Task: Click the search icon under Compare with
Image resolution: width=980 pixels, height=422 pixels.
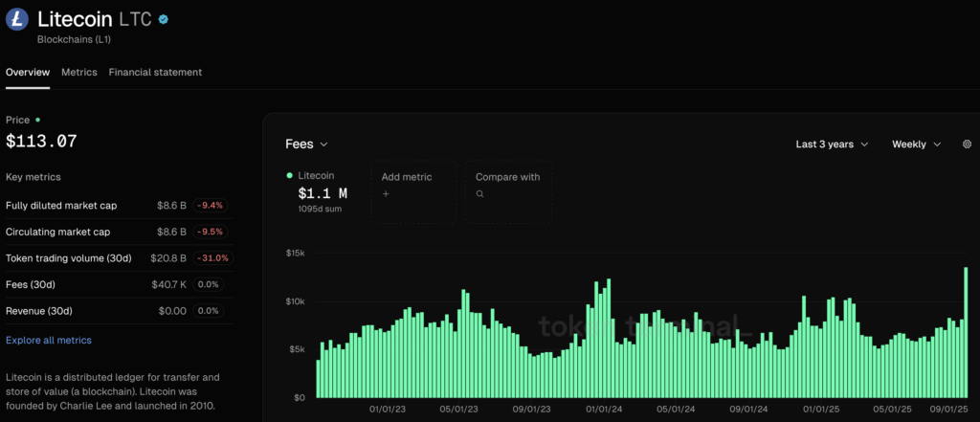Action: pos(480,194)
